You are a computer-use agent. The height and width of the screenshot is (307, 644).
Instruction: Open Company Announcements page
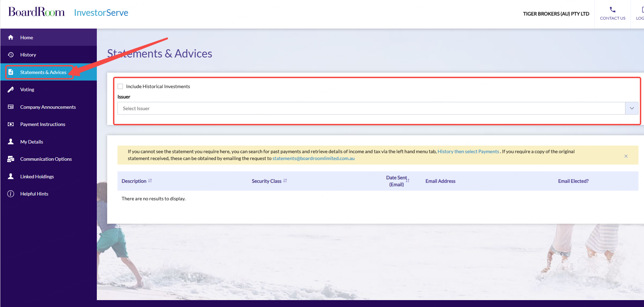49,107
